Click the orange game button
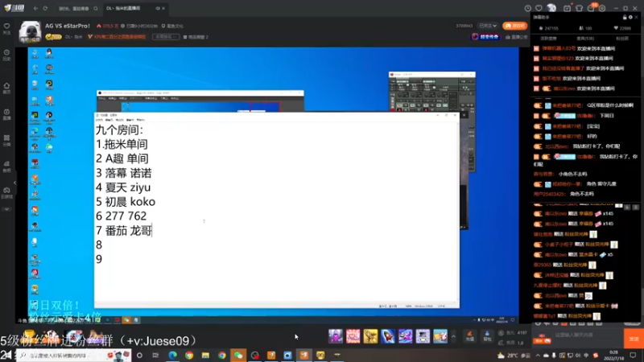644x362 pixels. (x=514, y=26)
